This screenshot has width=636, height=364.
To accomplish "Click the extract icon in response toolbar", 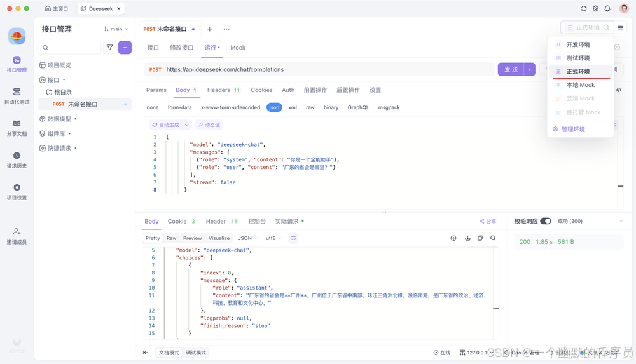I will click(453, 238).
